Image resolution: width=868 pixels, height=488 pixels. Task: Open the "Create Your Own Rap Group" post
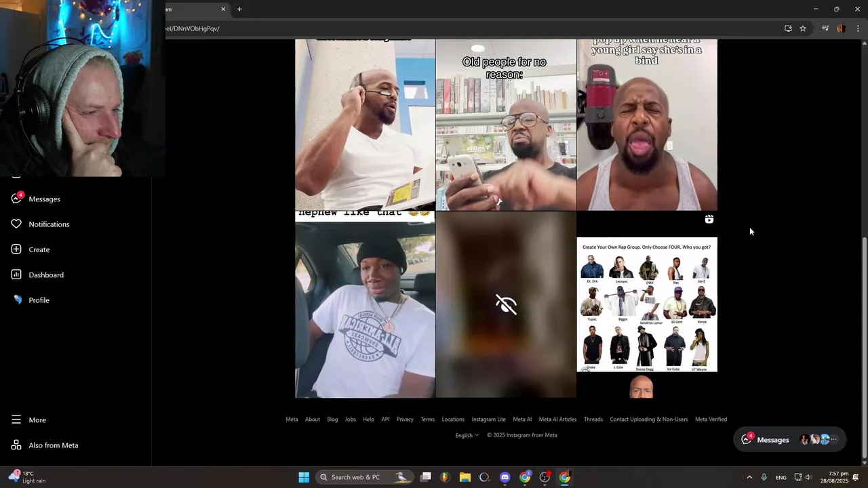coord(647,304)
